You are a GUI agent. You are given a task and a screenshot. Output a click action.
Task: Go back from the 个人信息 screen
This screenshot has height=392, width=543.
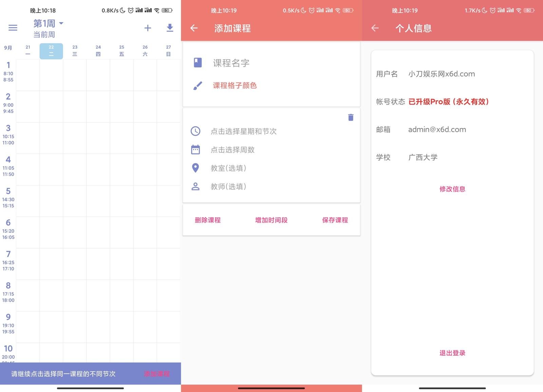click(x=375, y=28)
